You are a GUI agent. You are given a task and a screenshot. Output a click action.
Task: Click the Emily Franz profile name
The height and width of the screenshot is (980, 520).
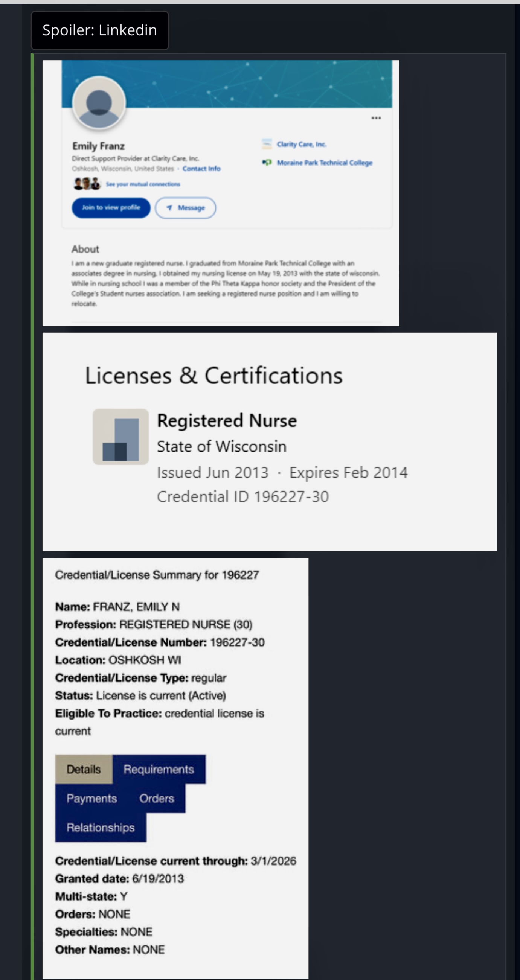tap(99, 146)
